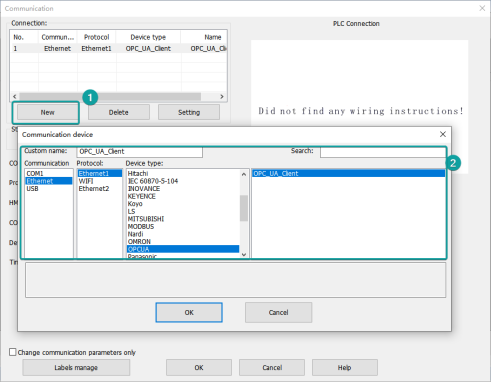Select Ethernet in Communication list
This screenshot has height=382, width=492.
coord(49,181)
